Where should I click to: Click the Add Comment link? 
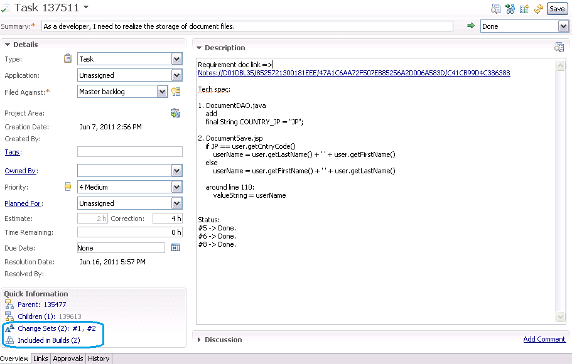coord(544,339)
